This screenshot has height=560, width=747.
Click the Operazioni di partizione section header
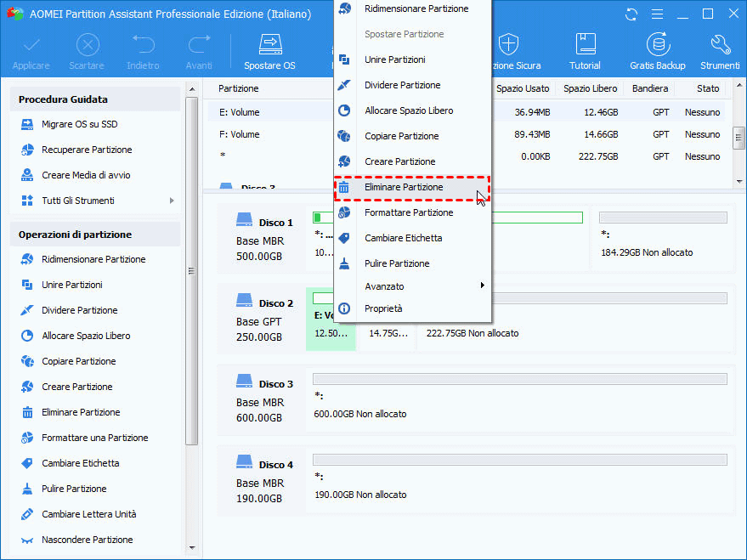95,235
